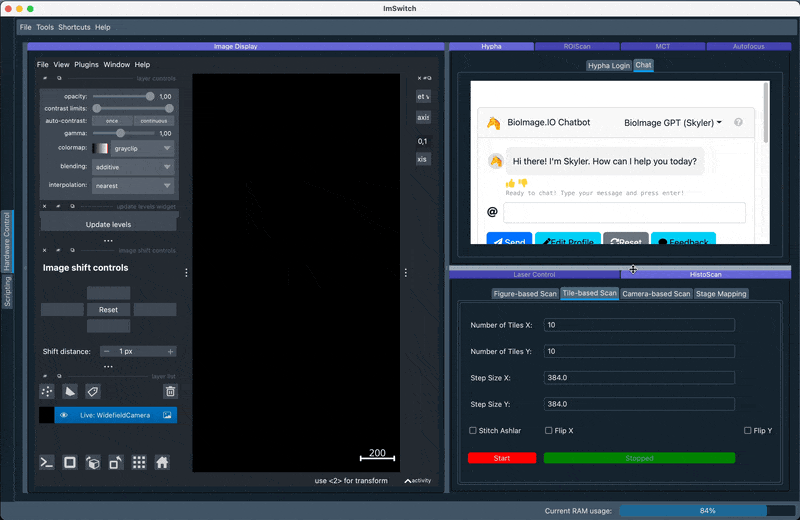Viewport: 800px width, 520px height.
Task: Switch to the Camera-based Scan tab
Action: (x=656, y=294)
